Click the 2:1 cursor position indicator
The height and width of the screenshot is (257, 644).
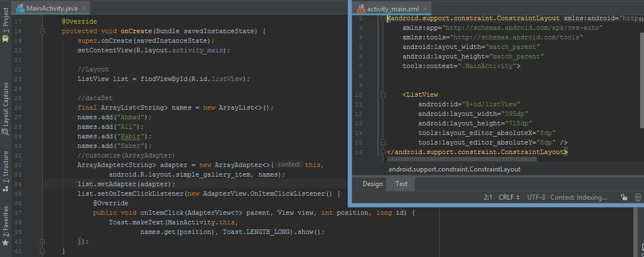[x=488, y=197]
